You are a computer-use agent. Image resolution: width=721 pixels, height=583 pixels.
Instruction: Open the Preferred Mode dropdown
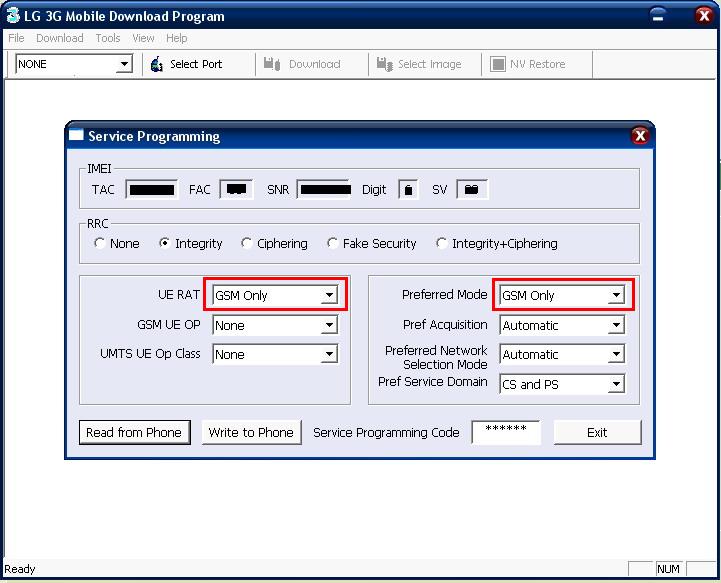[x=616, y=295]
